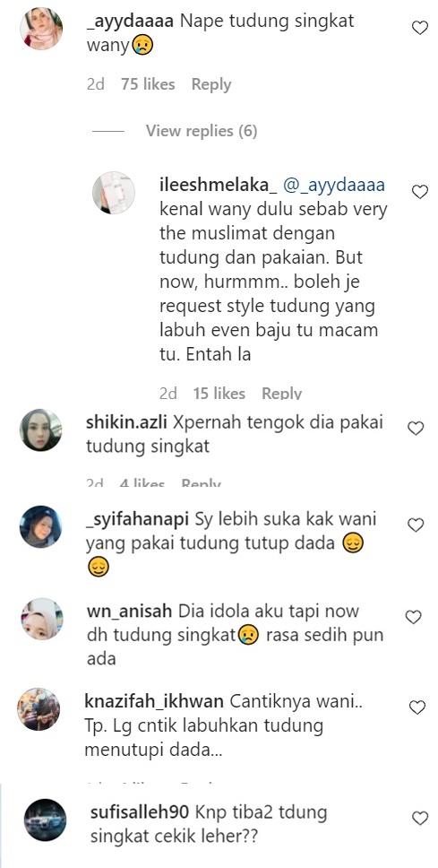Viewport: 438px width, 868px height.
Task: Open sufisalleh90's car avatar
Action: [x=46, y=820]
